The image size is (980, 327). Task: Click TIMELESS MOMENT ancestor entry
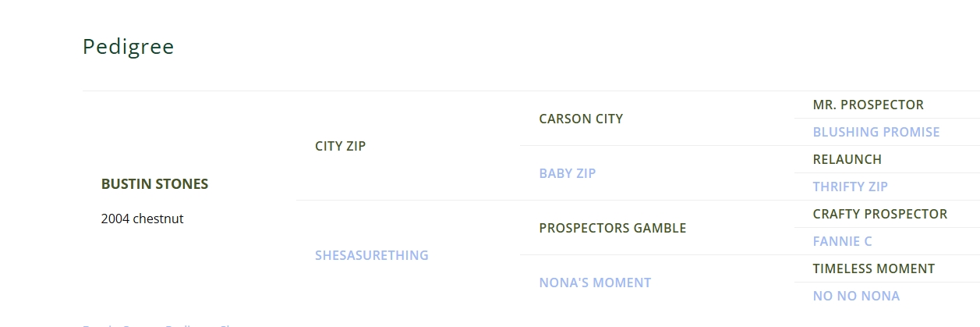pos(873,268)
